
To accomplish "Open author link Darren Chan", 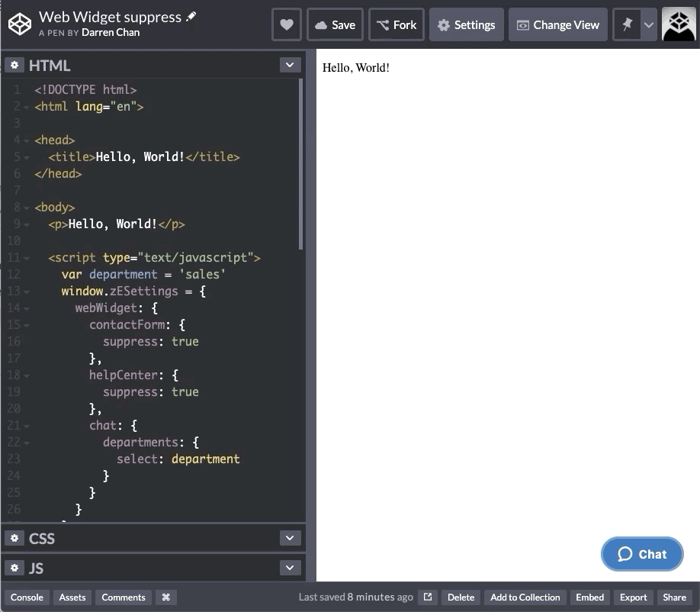I will tap(111, 33).
